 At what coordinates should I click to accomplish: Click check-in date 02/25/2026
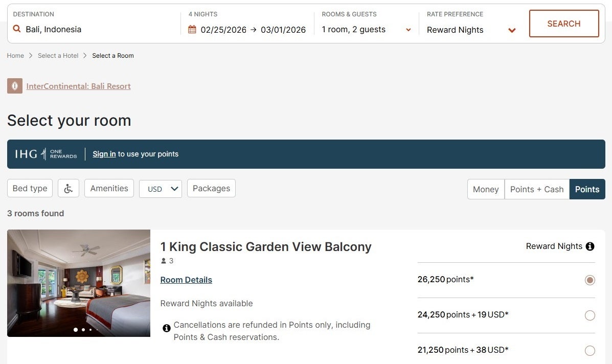click(x=223, y=30)
